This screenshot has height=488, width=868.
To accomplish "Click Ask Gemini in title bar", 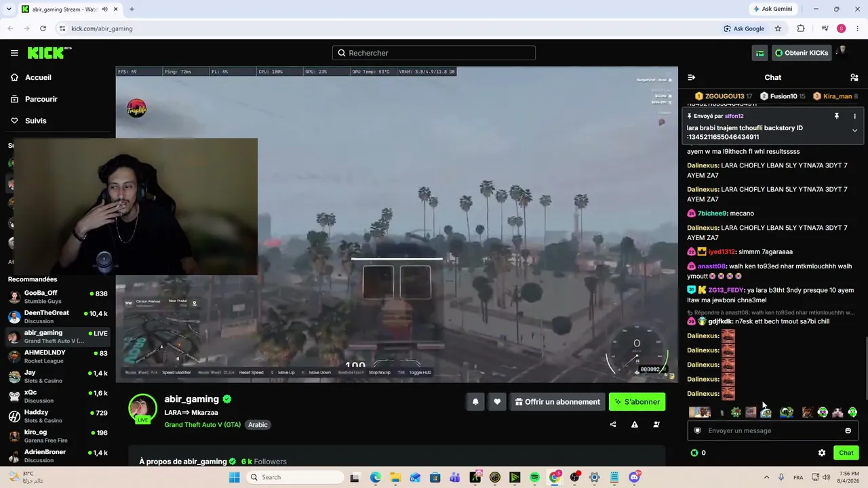I will [772, 9].
